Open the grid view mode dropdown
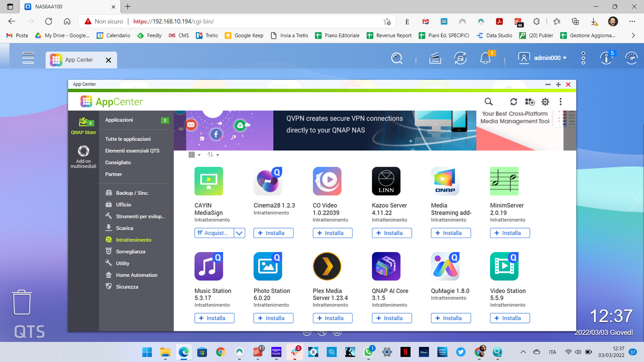 [195, 155]
